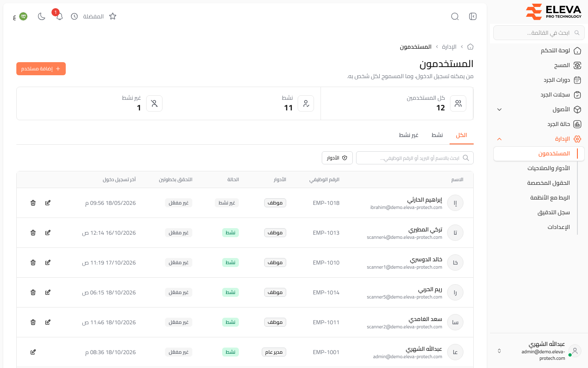Click the الإدارة breadcrumb link
This screenshot has height=368, width=588.
pyautogui.click(x=449, y=47)
